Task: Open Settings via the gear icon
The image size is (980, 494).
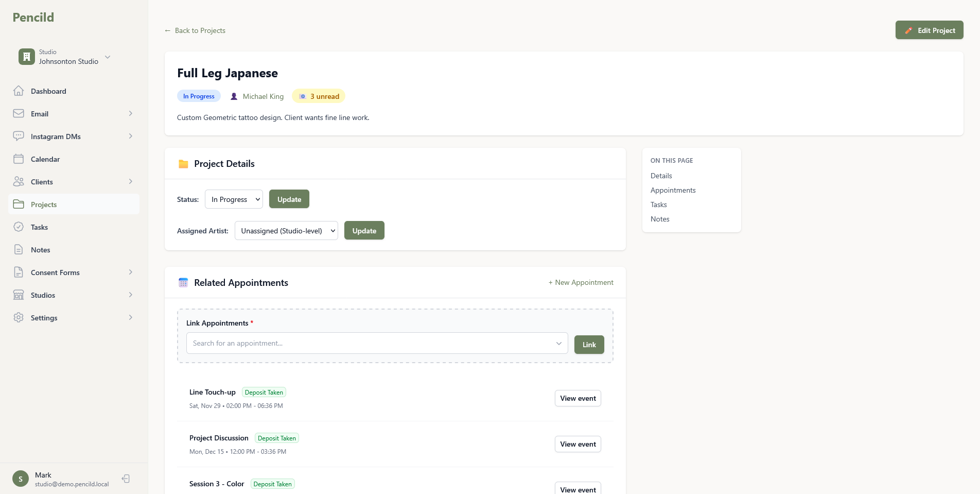Action: pos(19,317)
